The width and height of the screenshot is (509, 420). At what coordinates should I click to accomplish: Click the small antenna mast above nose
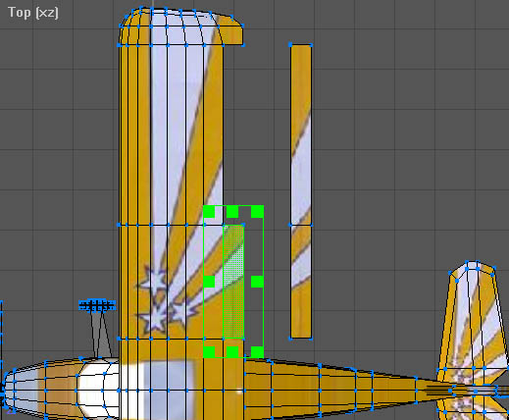[x=98, y=328]
